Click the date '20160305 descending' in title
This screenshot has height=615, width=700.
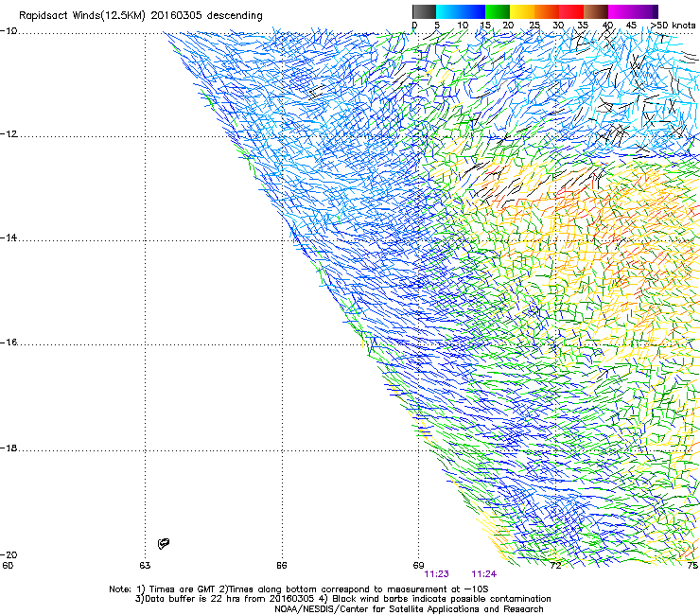click(207, 16)
